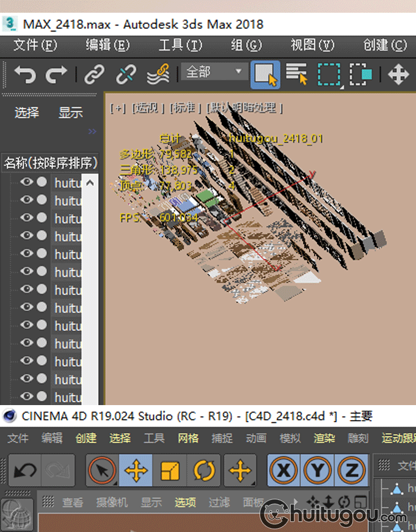Select the 3ds Max Move tool
The height and width of the screenshot is (532, 416).
(398, 74)
